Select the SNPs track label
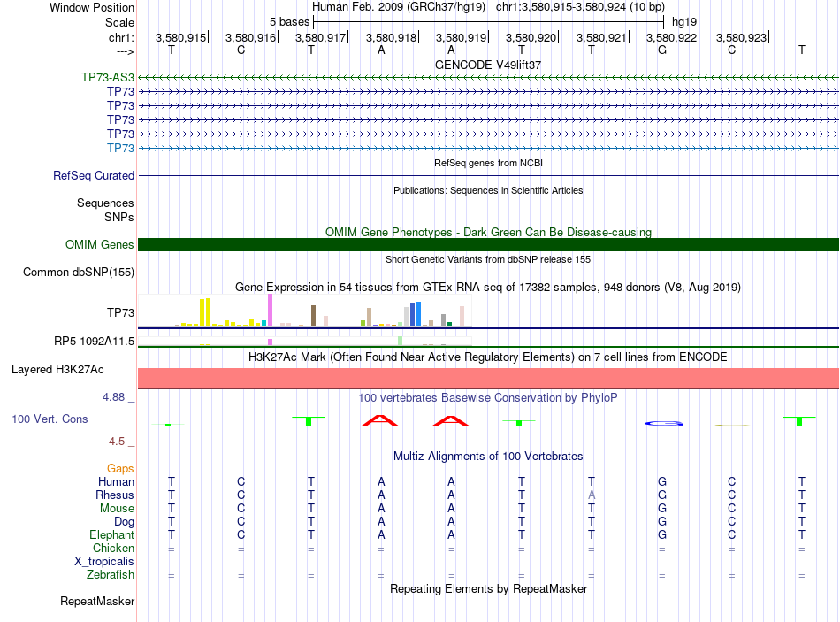Viewport: 840px width, 622px height. pyautogui.click(x=119, y=217)
